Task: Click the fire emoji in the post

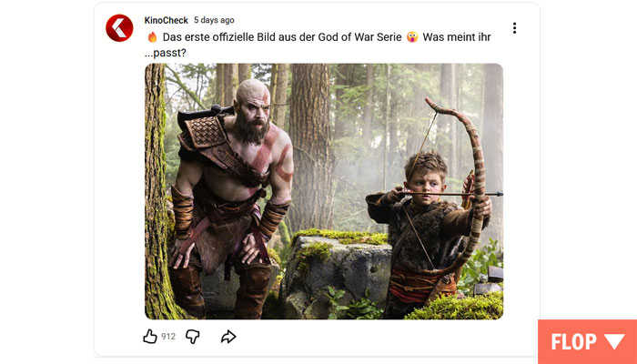Action: click(x=152, y=37)
